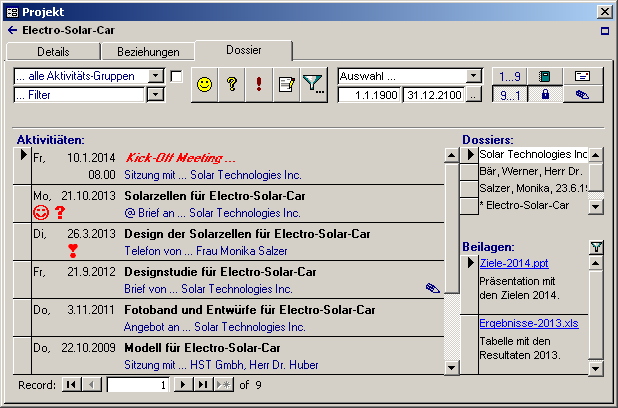Click the back arrow beside Electro-Solar-Car
This screenshot has height=408, width=618.
pyautogui.click(x=12, y=30)
